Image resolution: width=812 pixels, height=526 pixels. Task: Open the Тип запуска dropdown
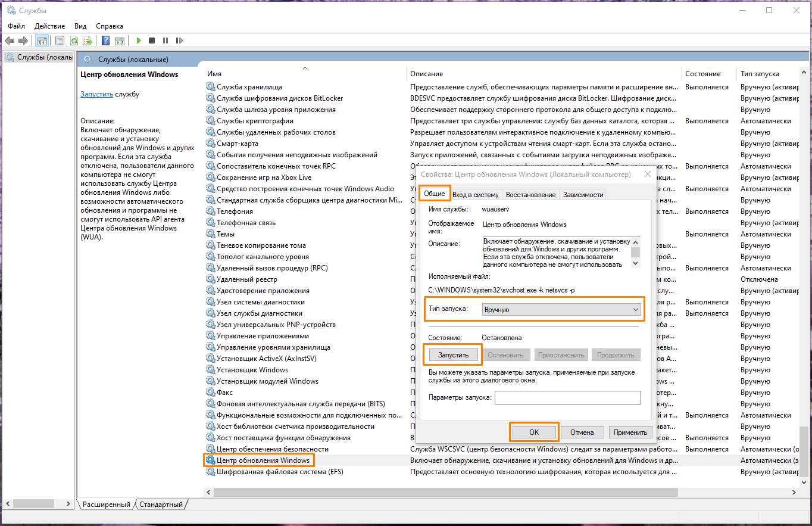coord(561,310)
